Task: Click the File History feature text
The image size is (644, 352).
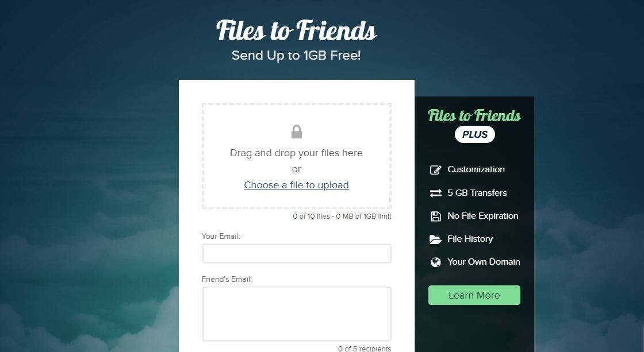Action: [x=470, y=239]
